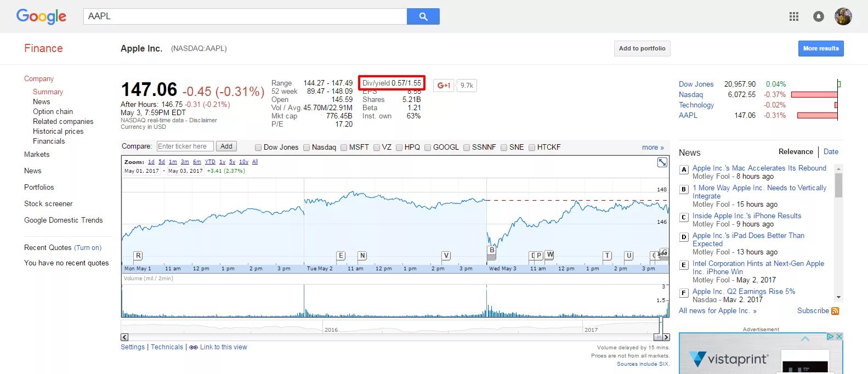Set chart zoom to YTD
The height and width of the screenshot is (374, 868).
click(210, 162)
